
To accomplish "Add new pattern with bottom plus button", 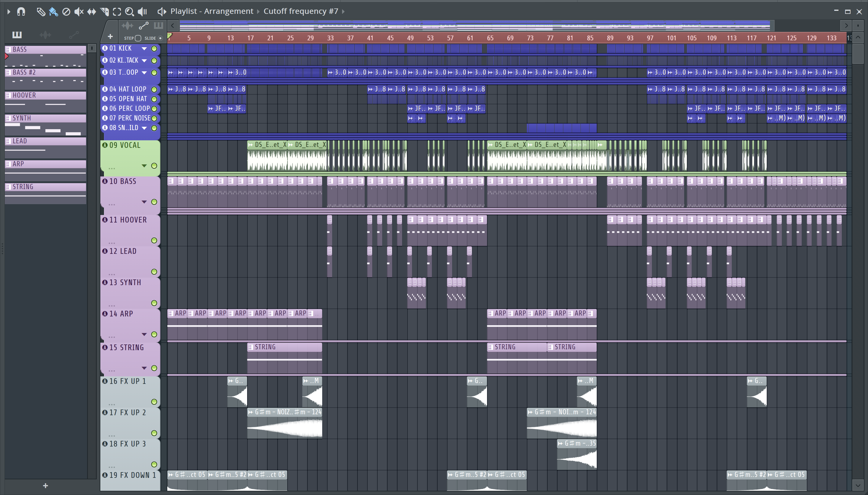I will 46,486.
